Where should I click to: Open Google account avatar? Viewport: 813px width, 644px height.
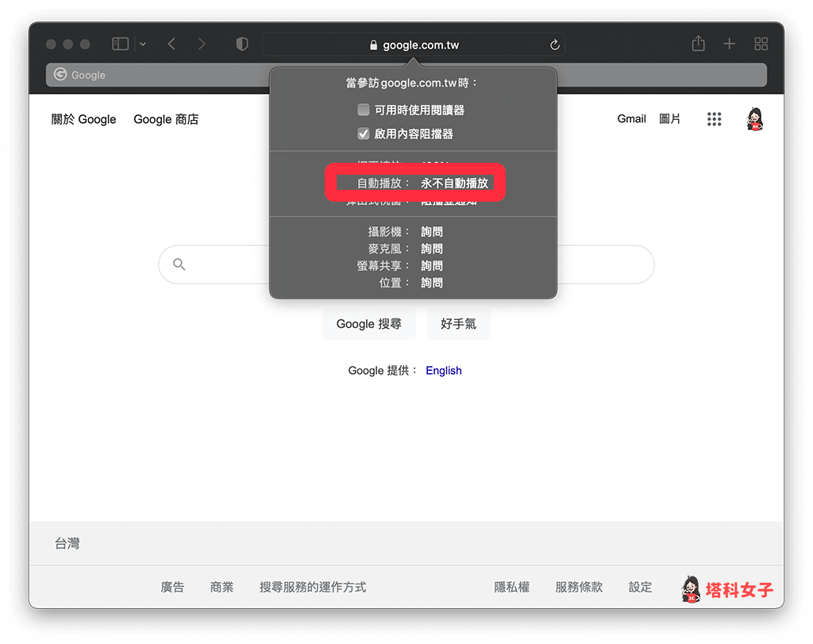click(755, 119)
